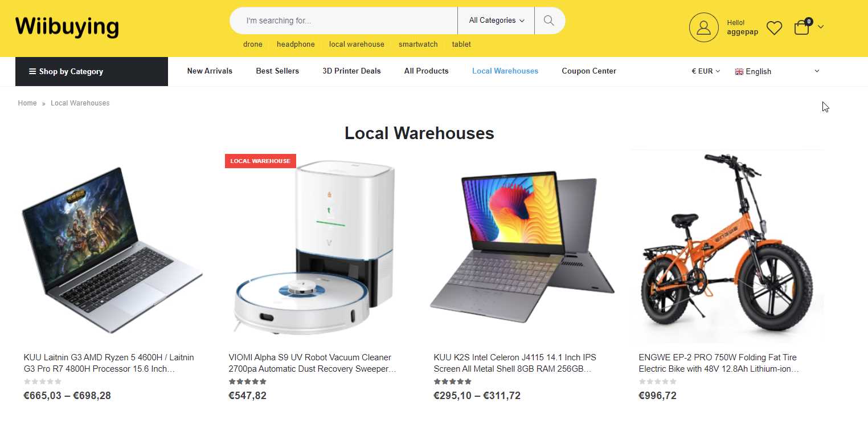
Task: Click the red LOCAL WAREHOUSE badge
Action: pos(260,161)
